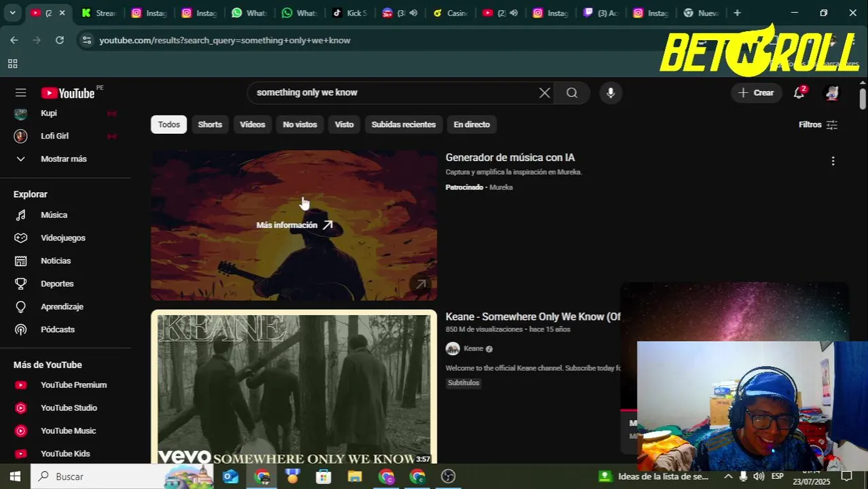Select the Todos filter chip

tap(169, 124)
